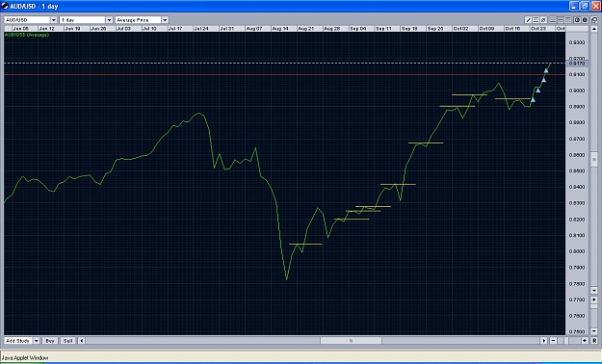Open the AUD/USD symbol dropdown
The height and width of the screenshot is (364, 602).
(x=53, y=20)
